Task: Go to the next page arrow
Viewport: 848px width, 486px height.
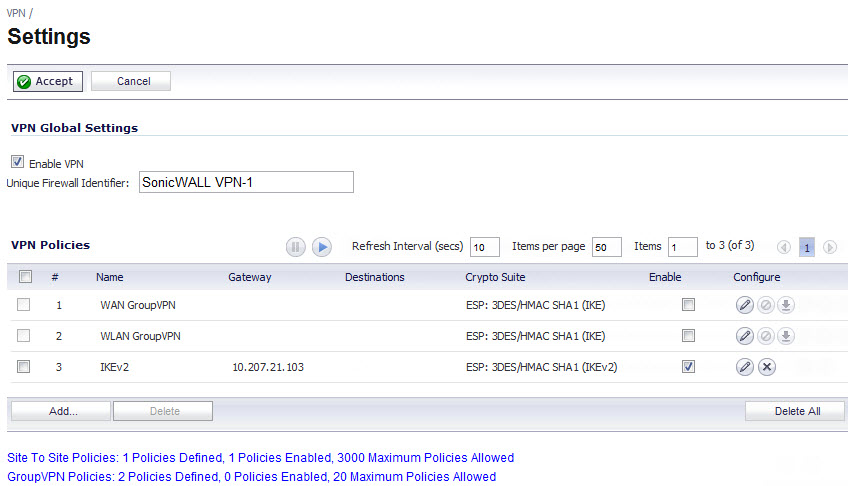Action: pos(830,248)
